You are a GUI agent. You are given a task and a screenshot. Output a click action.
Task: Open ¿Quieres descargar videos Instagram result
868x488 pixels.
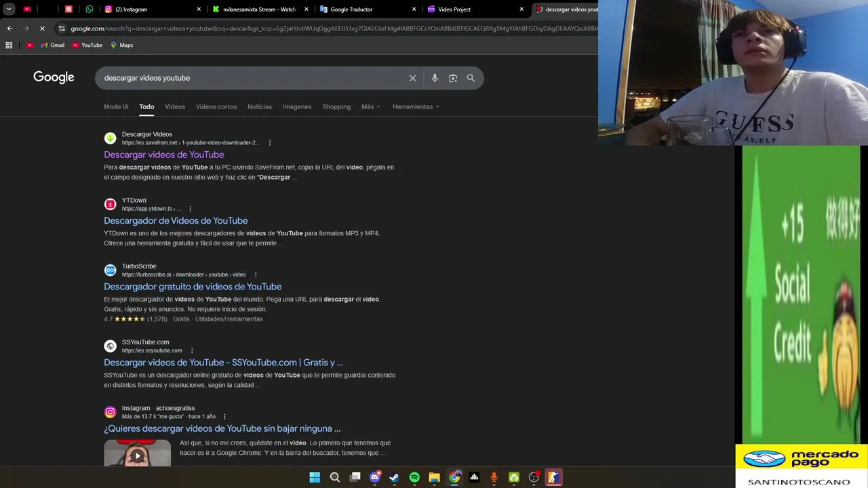[x=222, y=428]
